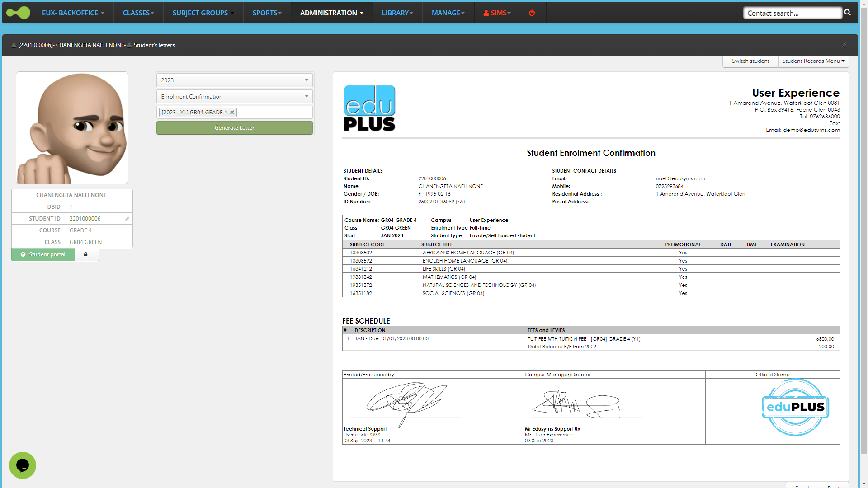Click the student avatar photo
868x488 pixels.
(x=72, y=128)
